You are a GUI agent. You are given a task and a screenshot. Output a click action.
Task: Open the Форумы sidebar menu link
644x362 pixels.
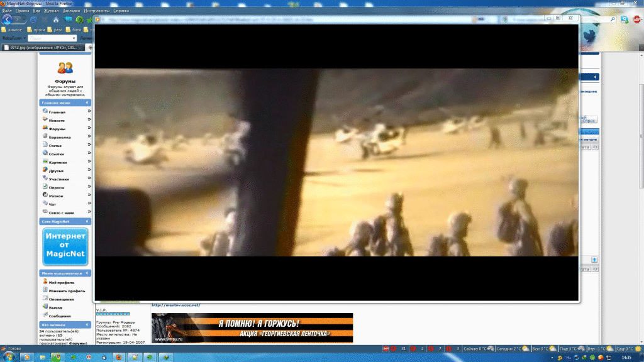(x=57, y=129)
